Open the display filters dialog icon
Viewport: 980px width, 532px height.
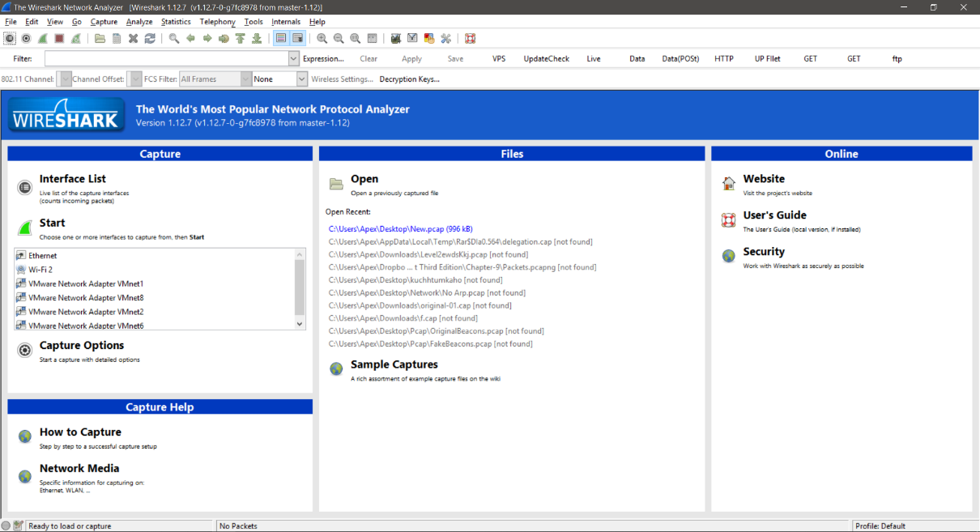pos(412,38)
